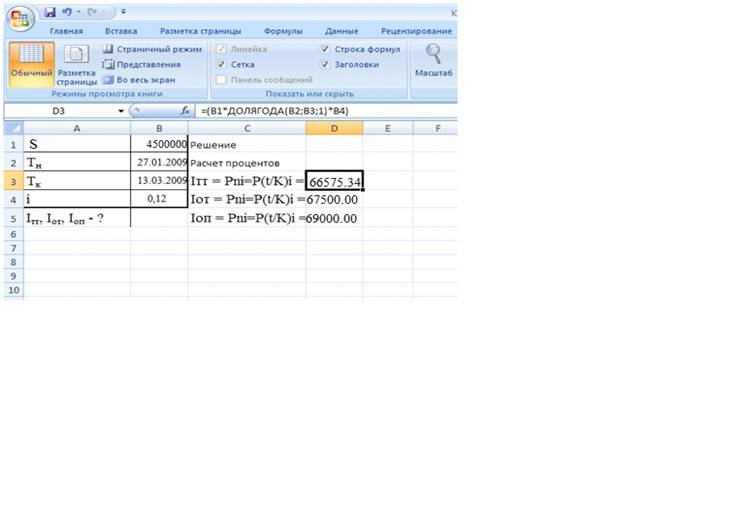Select column F header
Screen dimensions: 745x528
point(435,128)
